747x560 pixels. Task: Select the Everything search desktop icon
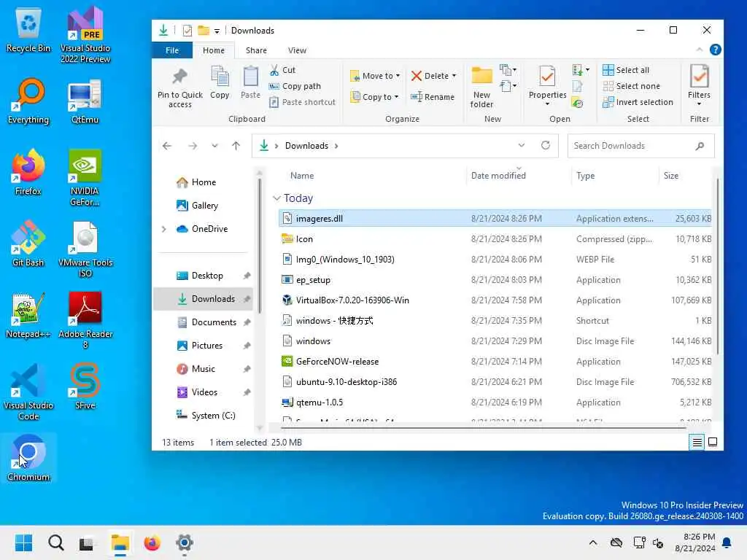(28, 101)
